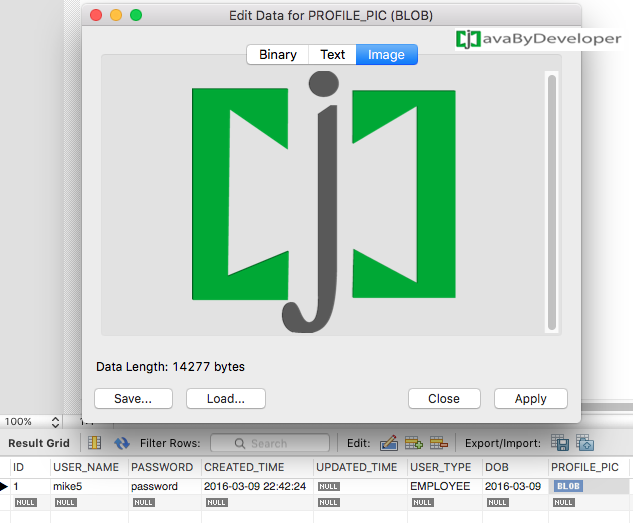Import records from external file icon

click(x=585, y=443)
